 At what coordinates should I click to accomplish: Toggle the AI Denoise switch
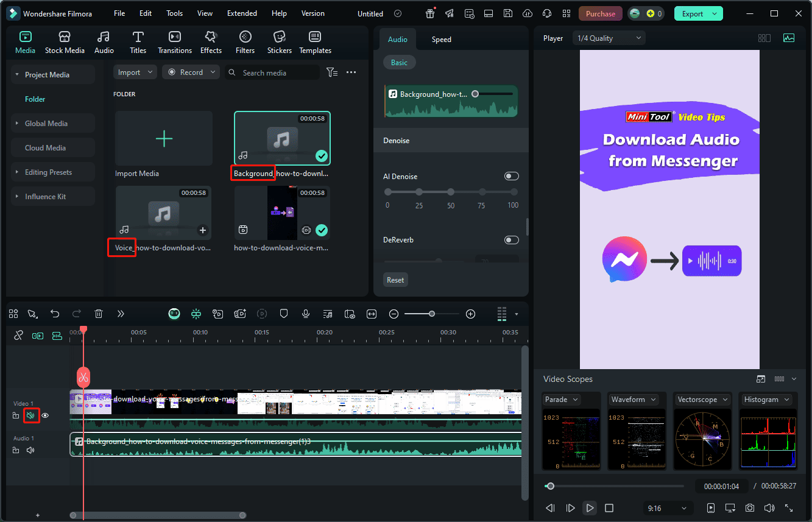pos(512,176)
